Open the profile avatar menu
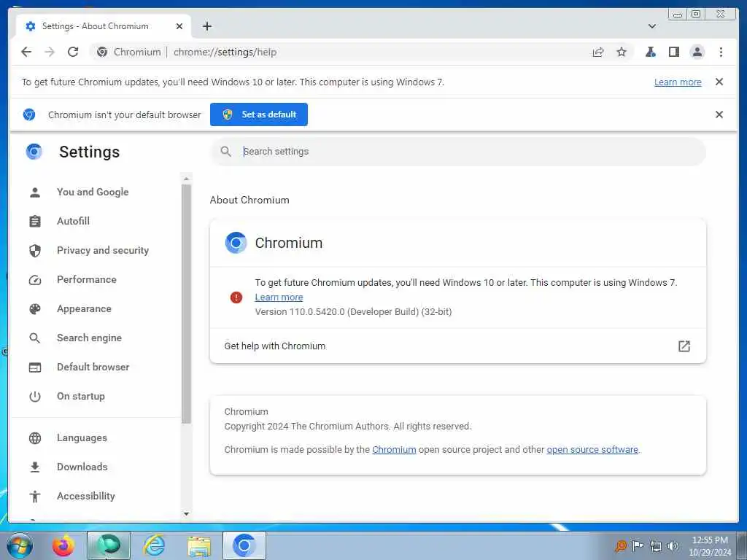Viewport: 747px width, 560px height. (x=697, y=52)
